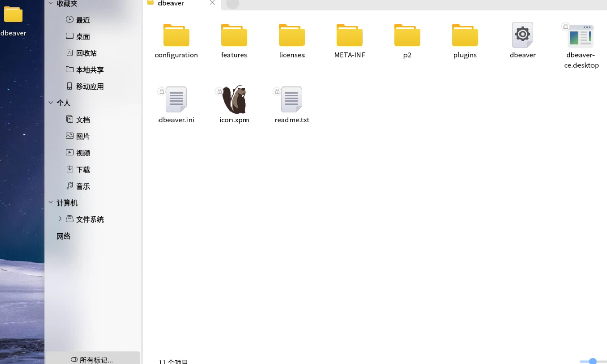Screen dimensions: 607x364
Task: Click the 11 items (个项目) status text
Action: click(173, 361)
